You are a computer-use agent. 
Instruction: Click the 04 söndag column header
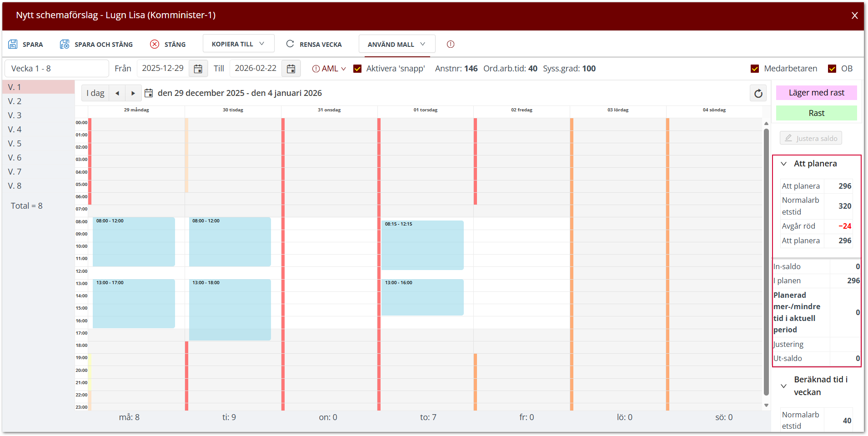coord(714,110)
